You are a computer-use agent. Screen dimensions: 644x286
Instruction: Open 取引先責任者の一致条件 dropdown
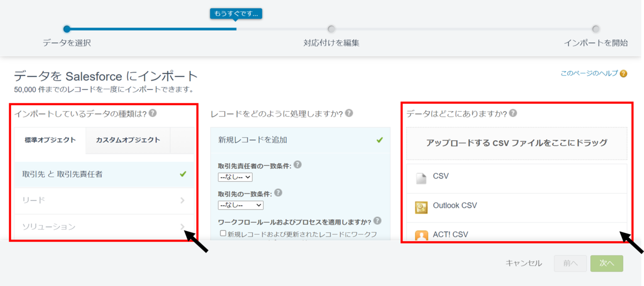235,177
